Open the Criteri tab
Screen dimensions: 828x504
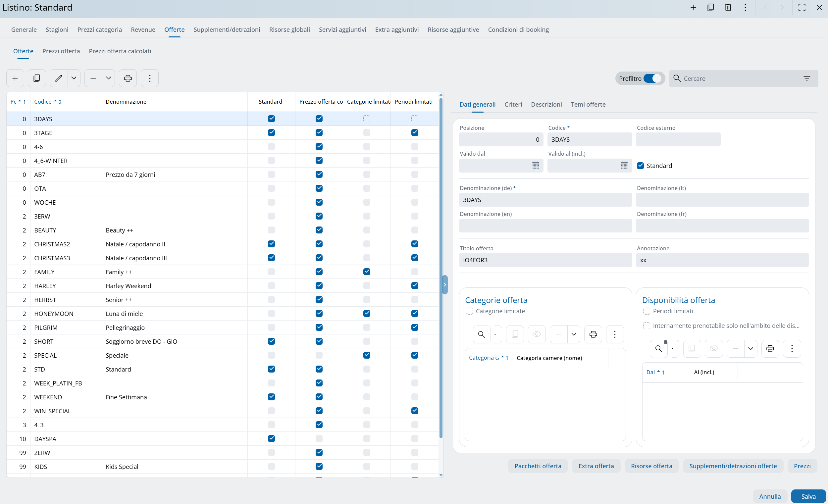(513, 105)
